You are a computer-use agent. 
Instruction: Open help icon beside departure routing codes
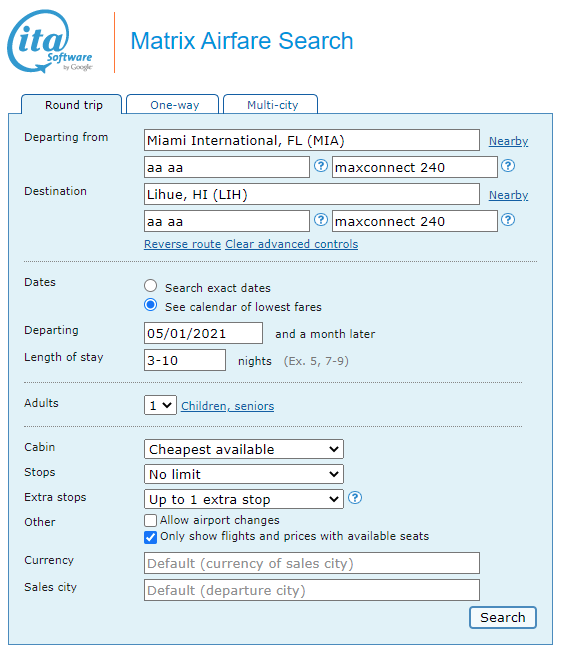(x=321, y=166)
